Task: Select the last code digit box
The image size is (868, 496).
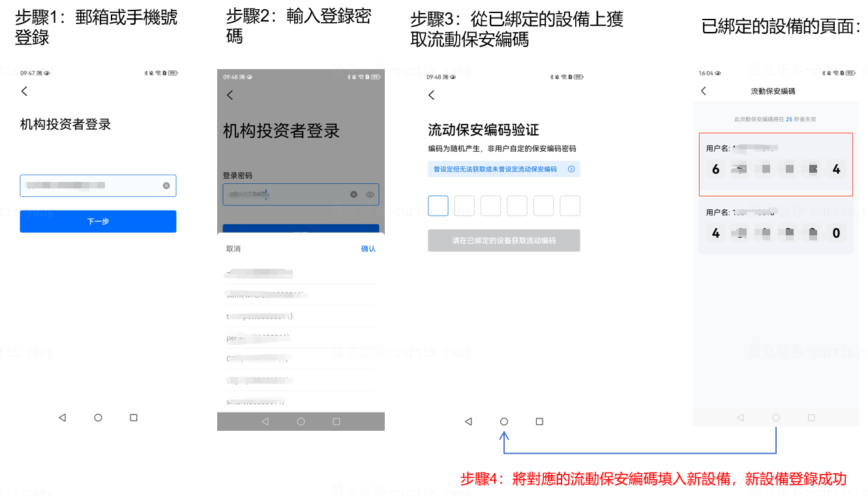Action: coord(570,206)
